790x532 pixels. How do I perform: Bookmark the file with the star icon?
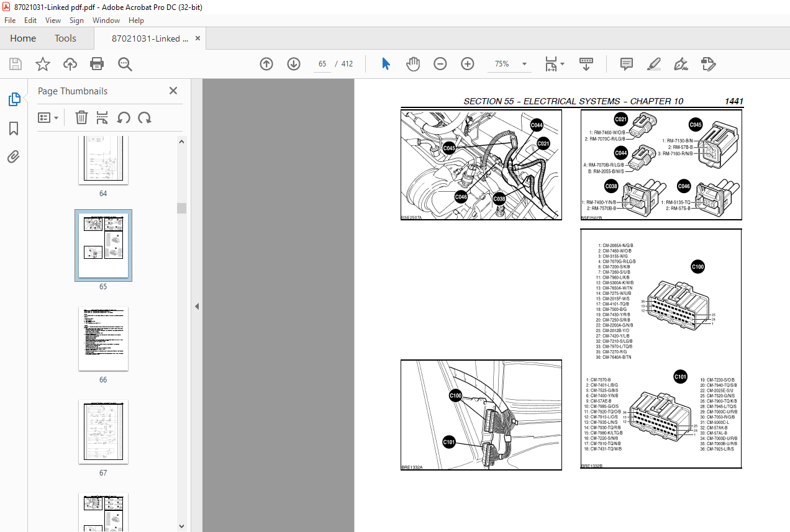pyautogui.click(x=43, y=64)
